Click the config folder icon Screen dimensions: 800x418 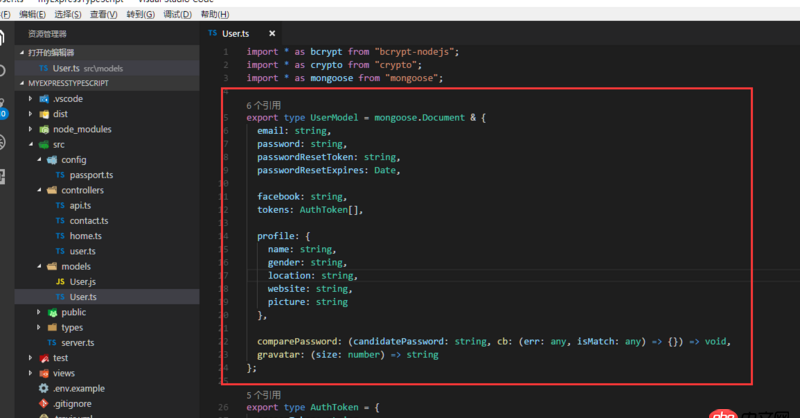pyautogui.click(x=52, y=160)
